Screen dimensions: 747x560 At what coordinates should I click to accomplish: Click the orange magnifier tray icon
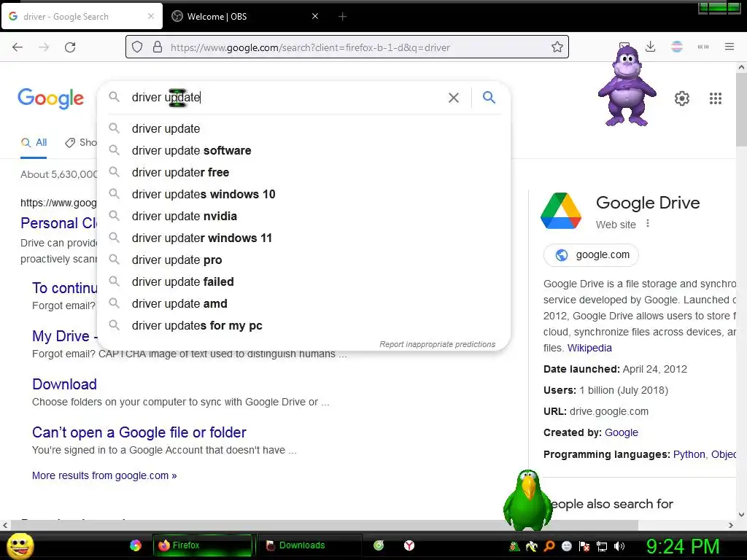click(549, 546)
